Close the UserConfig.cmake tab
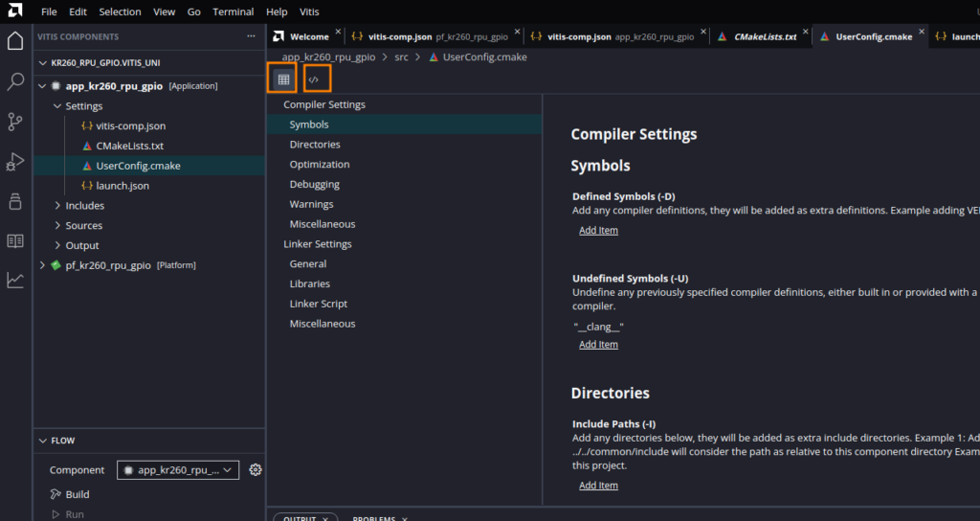Image resolution: width=980 pixels, height=521 pixels. (922, 32)
